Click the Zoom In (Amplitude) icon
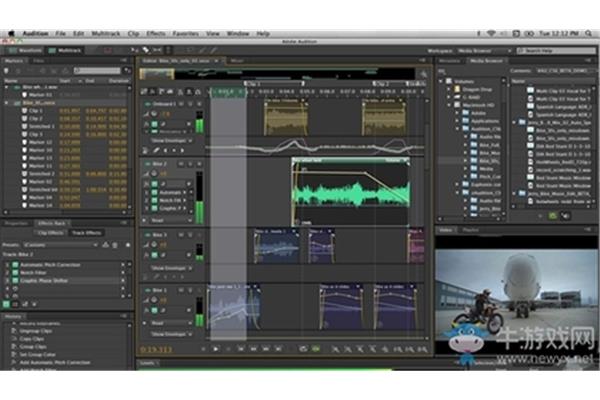The image size is (600, 400). coord(335,349)
